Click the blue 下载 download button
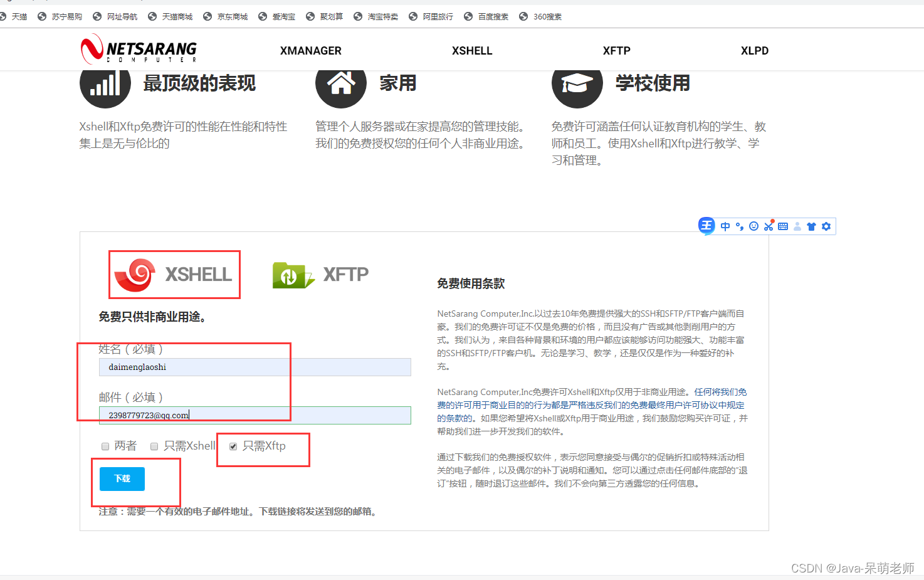Viewport: 924px width, 580px height. pyautogui.click(x=122, y=479)
